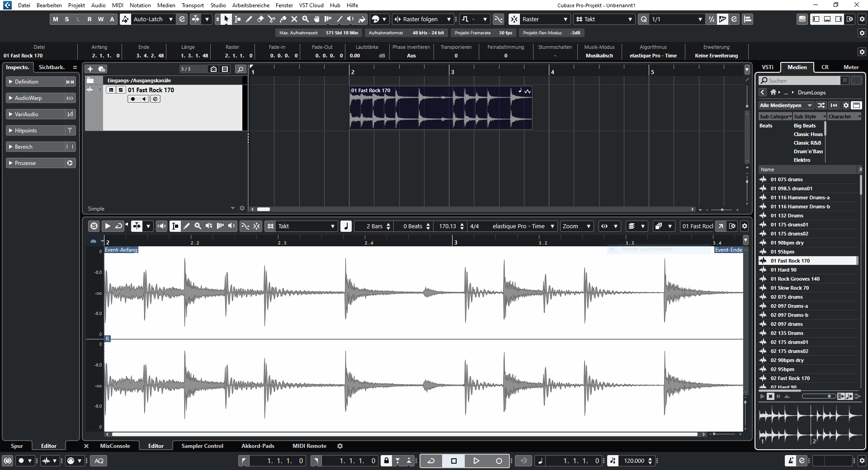The width and height of the screenshot is (868, 470).
Task: Switch to the VSTi tab
Action: point(768,67)
